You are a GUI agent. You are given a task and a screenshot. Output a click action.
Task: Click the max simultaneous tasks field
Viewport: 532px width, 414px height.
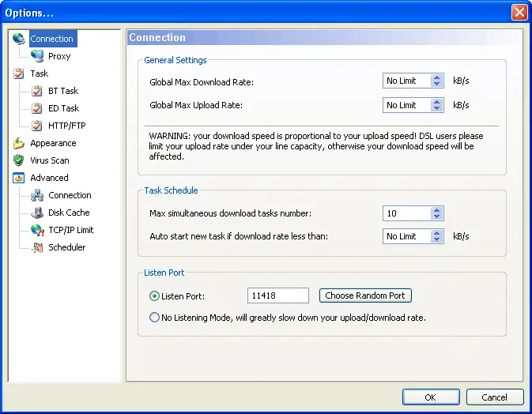point(407,213)
